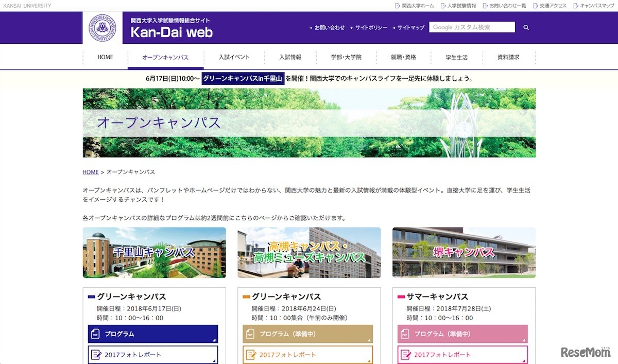Click the navy プログラム button
Screen dimensions: 618x364
point(153,334)
